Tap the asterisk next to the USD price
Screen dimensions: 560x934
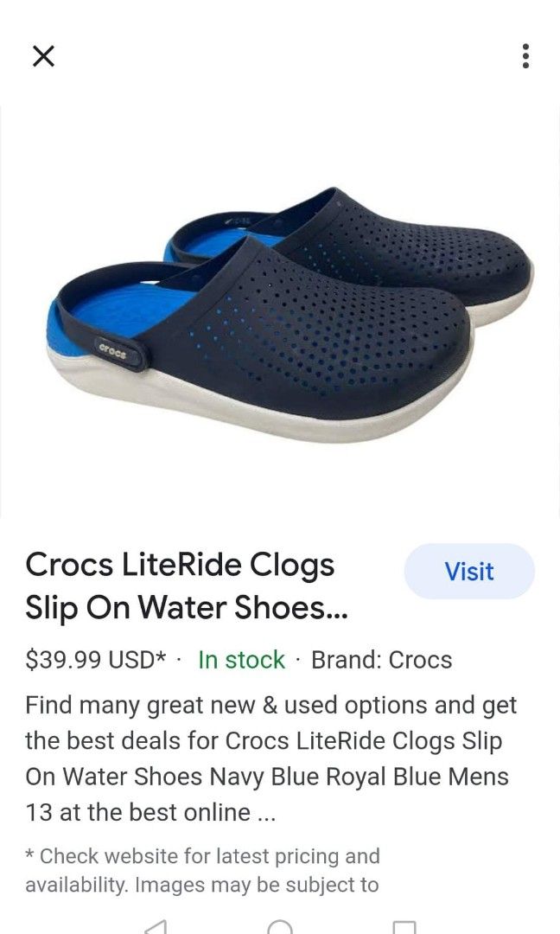[x=161, y=656]
